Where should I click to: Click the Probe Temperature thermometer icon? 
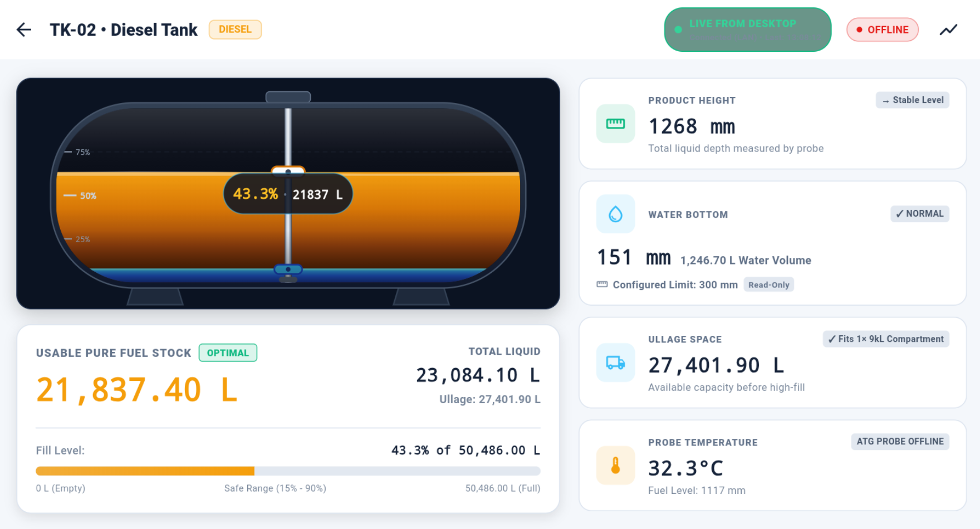coord(615,466)
